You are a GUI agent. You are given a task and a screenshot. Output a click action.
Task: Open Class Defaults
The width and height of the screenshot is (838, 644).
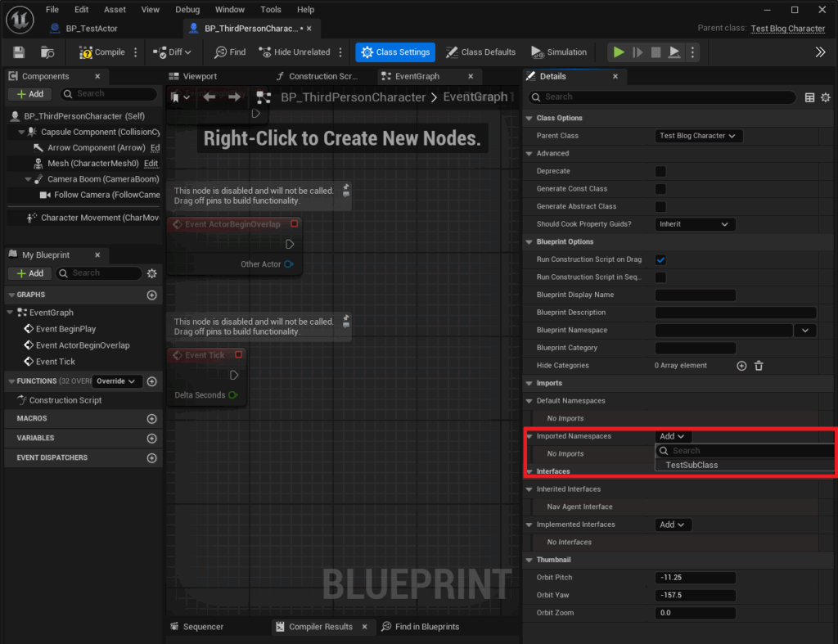coord(480,52)
